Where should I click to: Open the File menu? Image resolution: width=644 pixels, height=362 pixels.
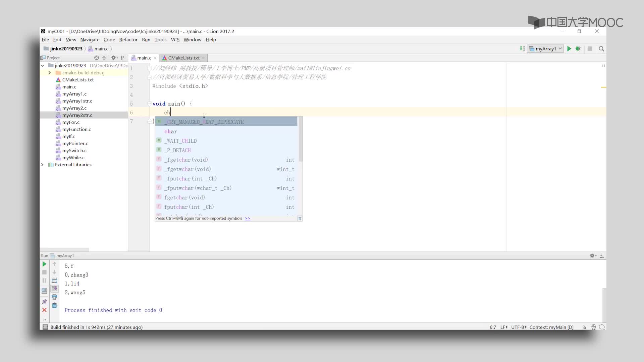coord(45,40)
